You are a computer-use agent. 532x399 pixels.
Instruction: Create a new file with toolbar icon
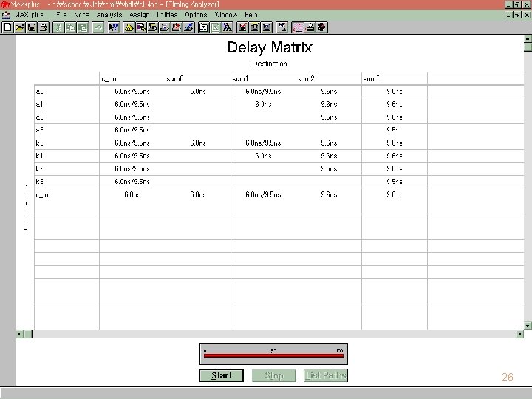(x=7, y=27)
